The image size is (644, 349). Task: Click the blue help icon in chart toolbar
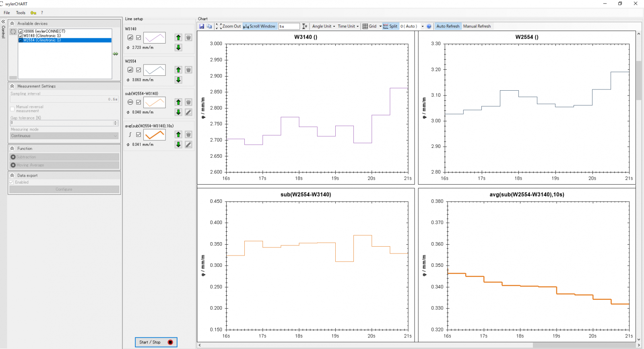(429, 26)
